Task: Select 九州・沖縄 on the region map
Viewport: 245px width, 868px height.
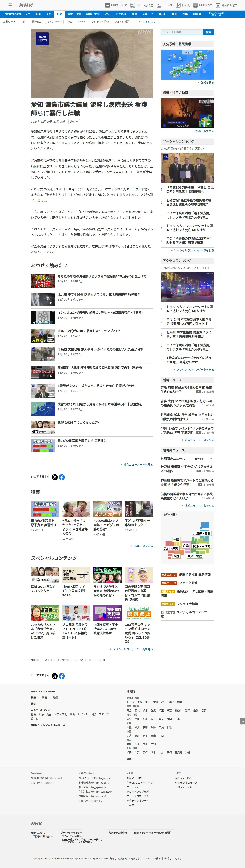Action: point(171,548)
